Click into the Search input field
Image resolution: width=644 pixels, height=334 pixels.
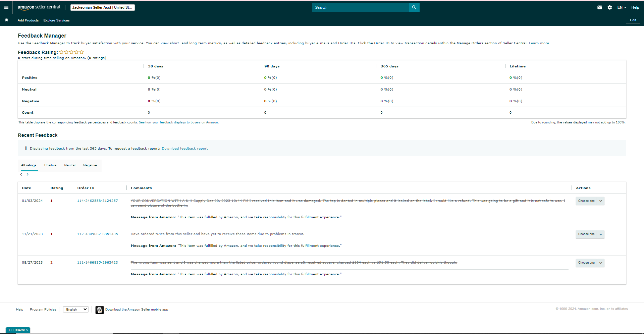(x=361, y=7)
